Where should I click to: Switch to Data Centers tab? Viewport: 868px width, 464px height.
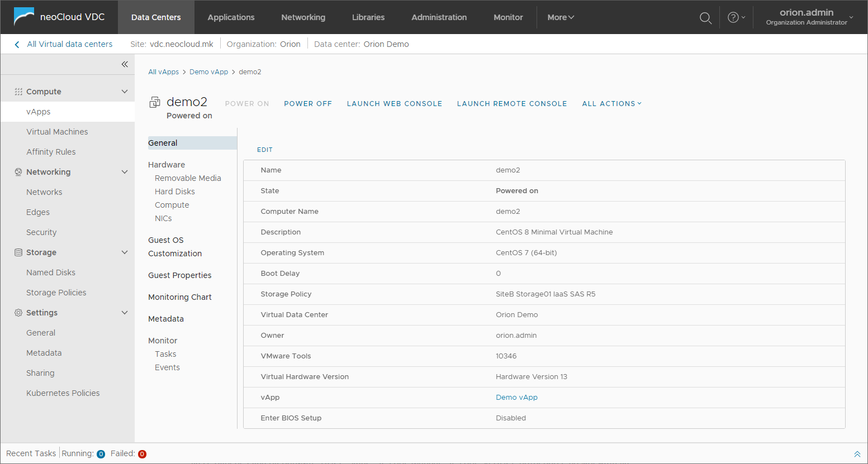pos(156,17)
